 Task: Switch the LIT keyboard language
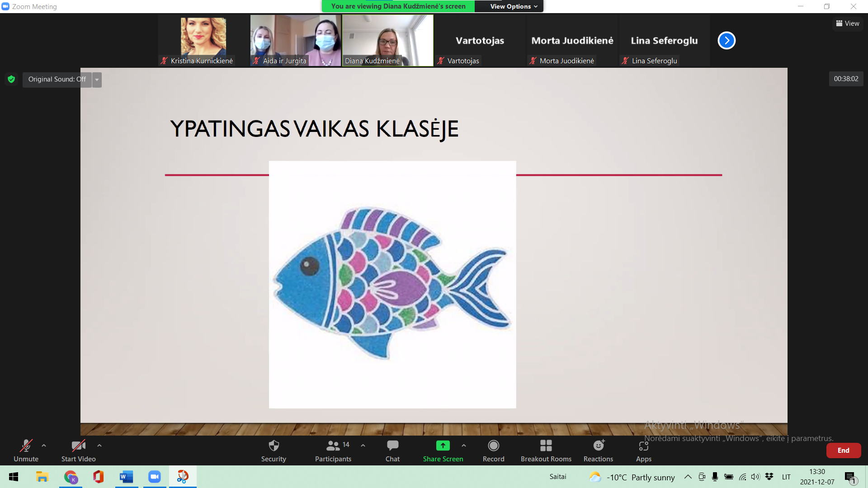click(x=786, y=477)
